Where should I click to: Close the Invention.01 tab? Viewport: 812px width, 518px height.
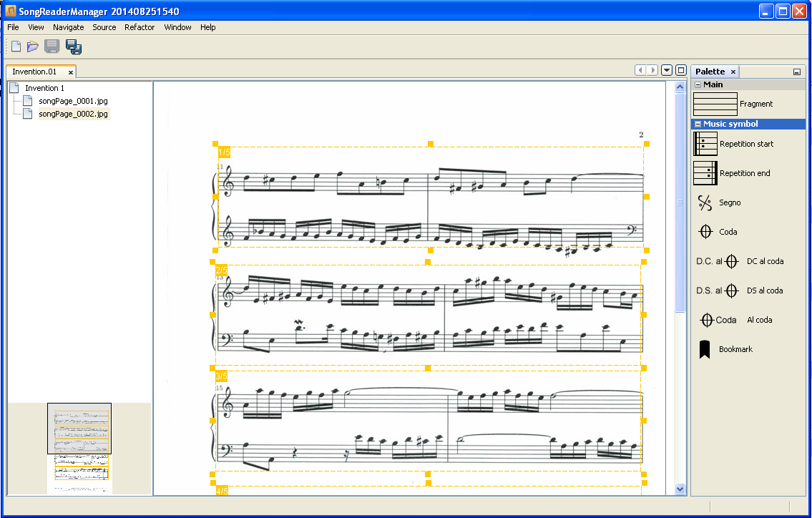pyautogui.click(x=70, y=72)
